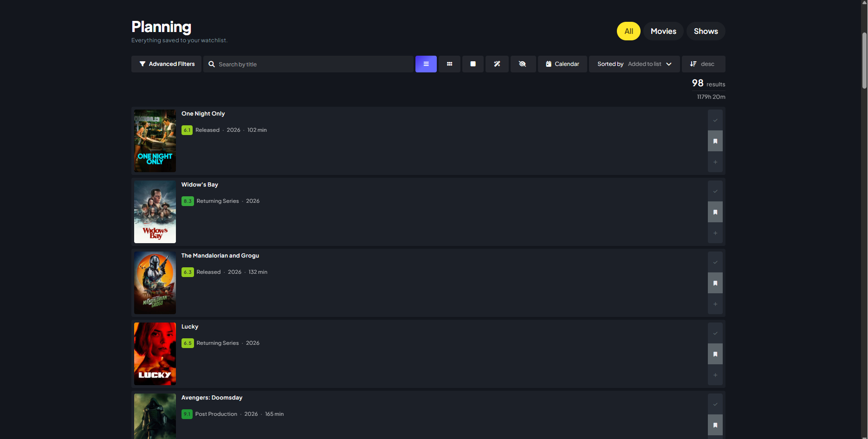The image size is (868, 439).
Task: Mark Widow's Bay as watched
Action: click(715, 191)
